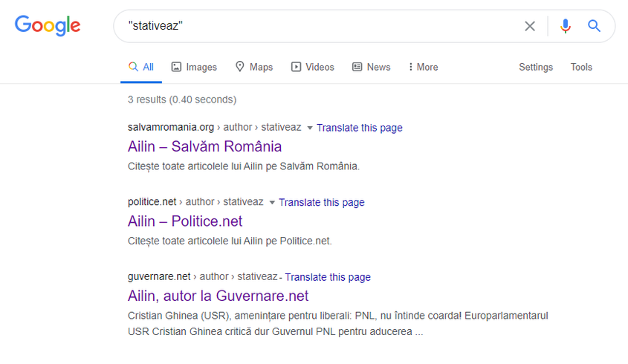Viewport: 628px width, 364px height.
Task: Open the Settings menu
Action: tap(535, 67)
